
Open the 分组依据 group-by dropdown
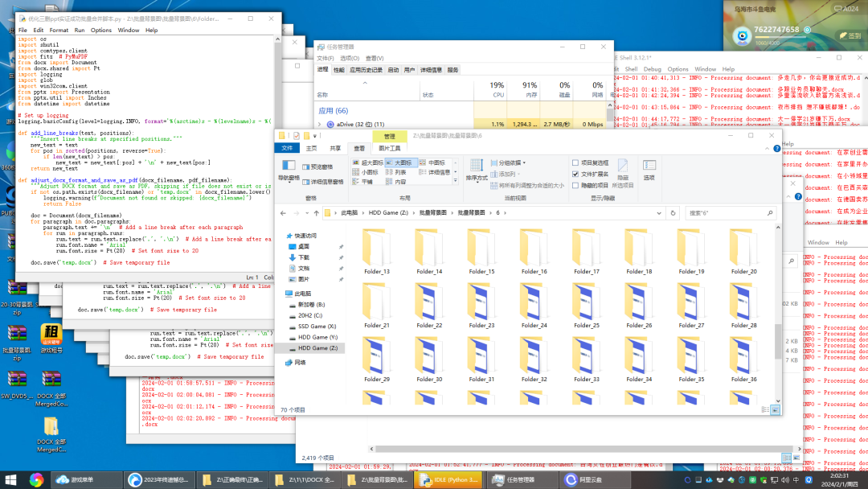pyautogui.click(x=508, y=162)
